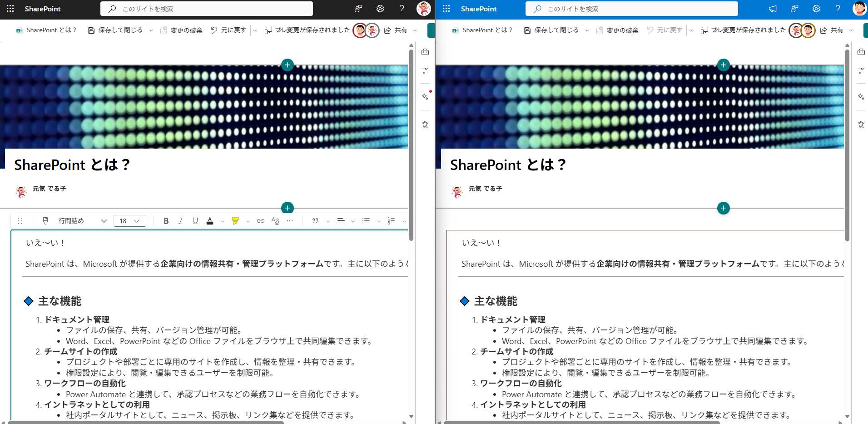
Task: Expand save and close options in right window
Action: tap(587, 30)
